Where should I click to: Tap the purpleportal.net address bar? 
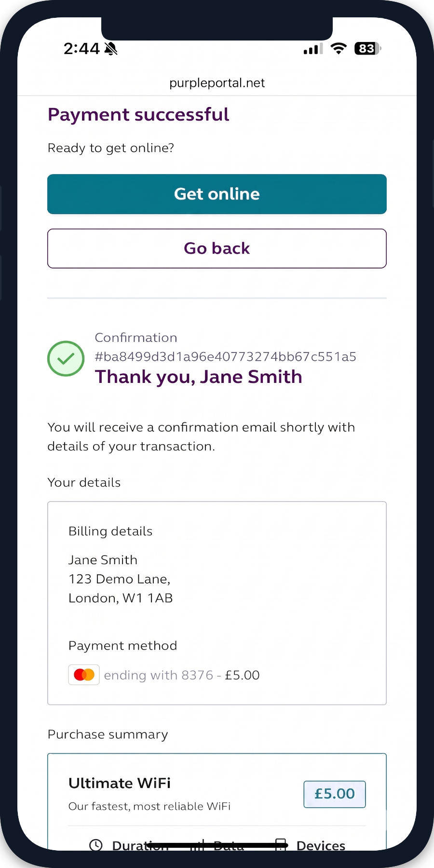point(217,83)
